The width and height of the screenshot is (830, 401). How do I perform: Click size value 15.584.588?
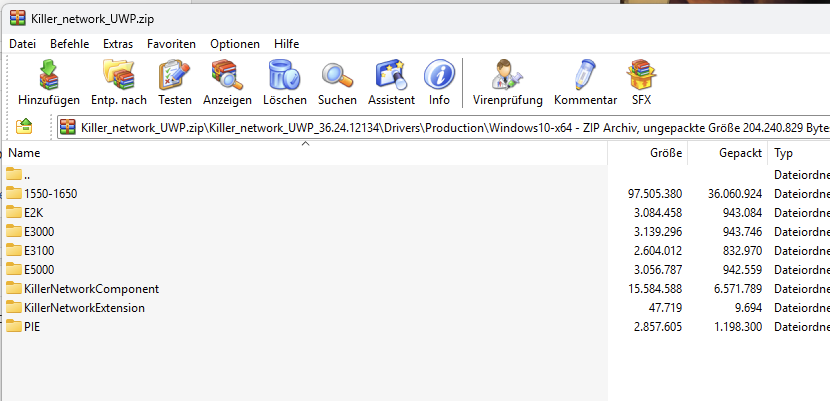pos(655,289)
